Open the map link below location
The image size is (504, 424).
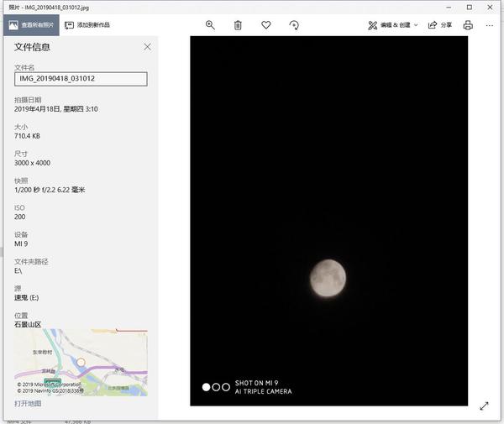[x=28, y=404]
